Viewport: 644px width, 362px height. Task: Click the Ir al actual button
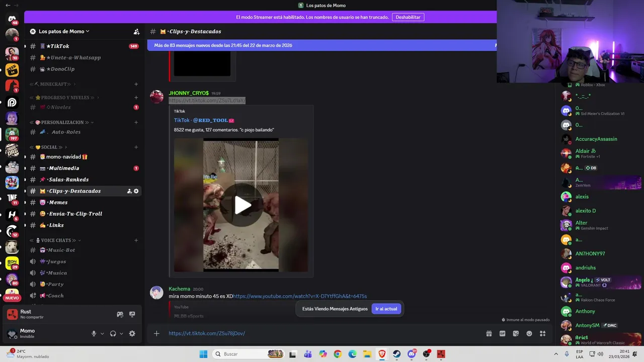(386, 309)
